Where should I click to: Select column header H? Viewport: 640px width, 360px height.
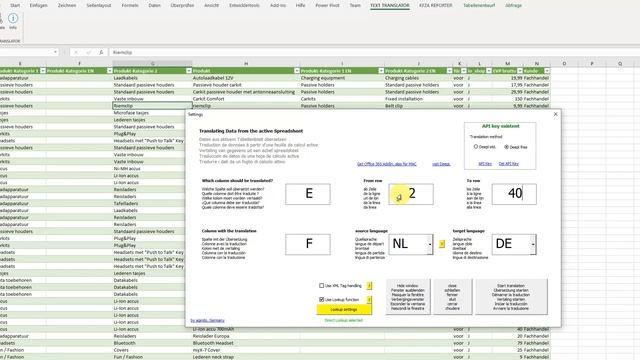click(246, 63)
